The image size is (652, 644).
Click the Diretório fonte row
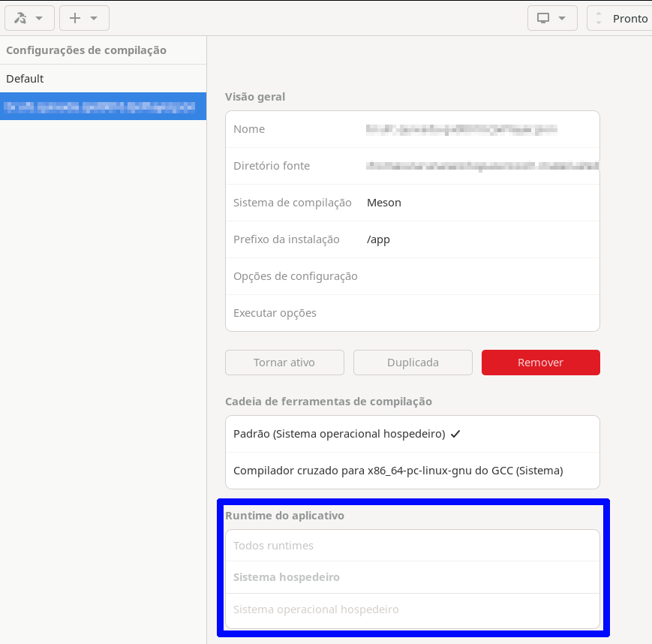tap(413, 166)
